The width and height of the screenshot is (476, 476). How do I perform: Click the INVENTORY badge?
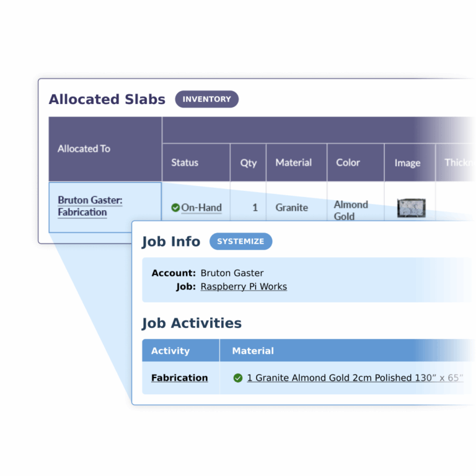click(207, 99)
